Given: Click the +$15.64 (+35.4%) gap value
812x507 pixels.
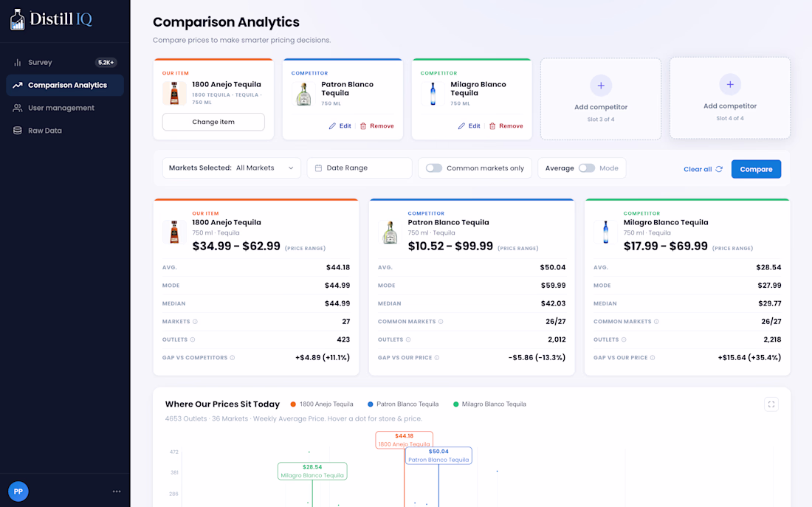Looking at the screenshot, I should [749, 357].
